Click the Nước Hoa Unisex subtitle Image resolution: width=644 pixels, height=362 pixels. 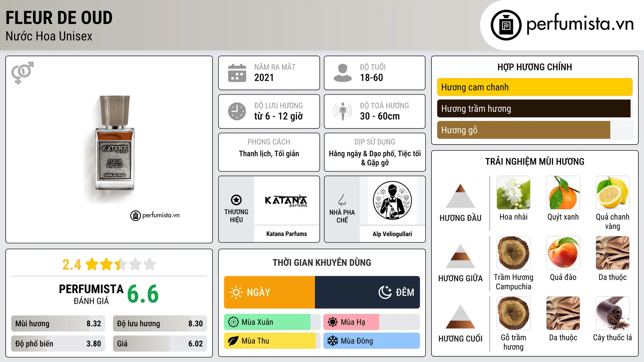[x=49, y=36]
